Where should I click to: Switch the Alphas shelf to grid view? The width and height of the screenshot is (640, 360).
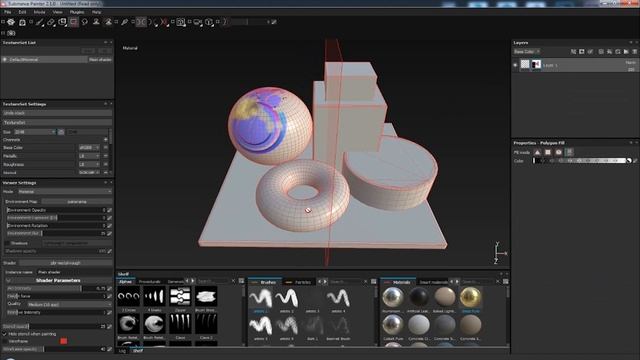241,281
